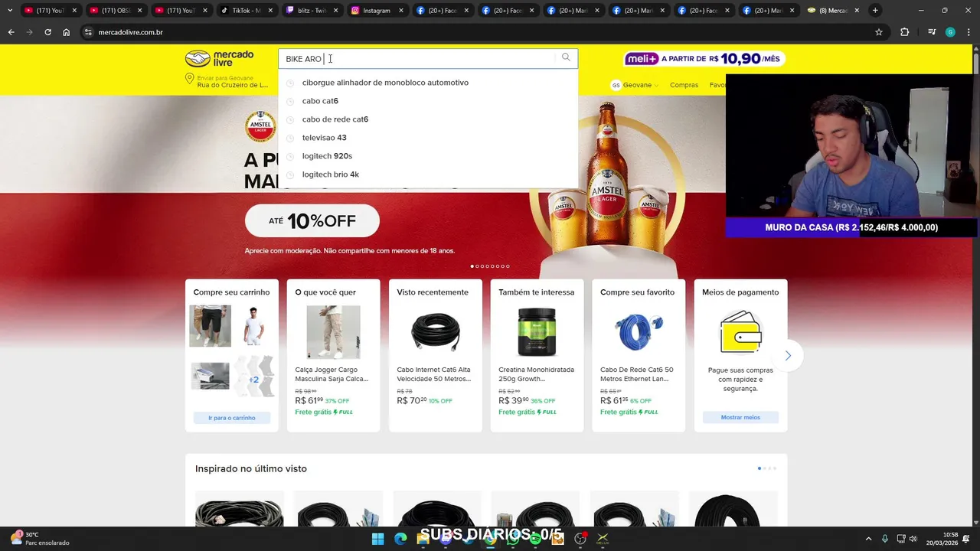980x551 pixels.
Task: View site information icon in address bar
Action: click(88, 32)
